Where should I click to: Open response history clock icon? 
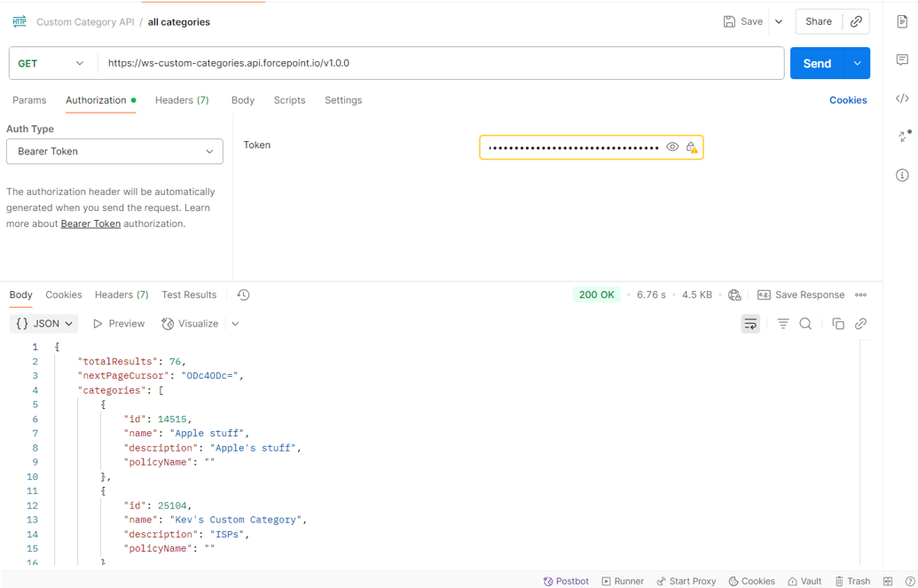click(243, 295)
